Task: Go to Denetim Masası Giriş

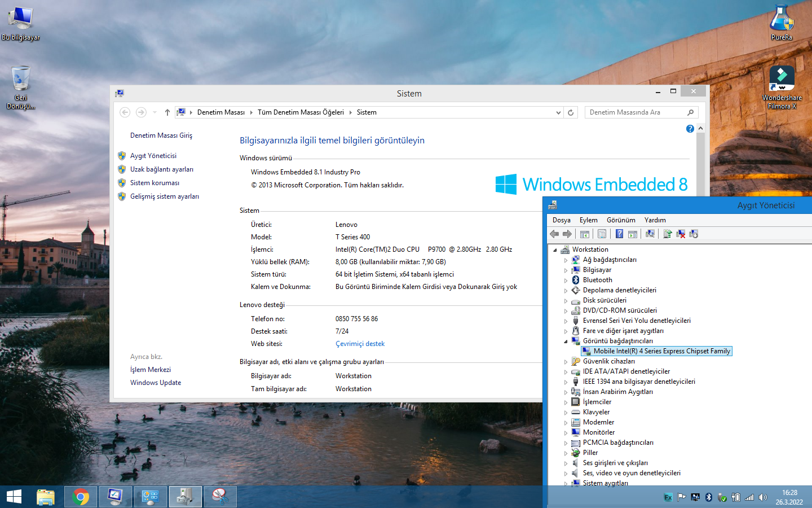Action: 161,135
